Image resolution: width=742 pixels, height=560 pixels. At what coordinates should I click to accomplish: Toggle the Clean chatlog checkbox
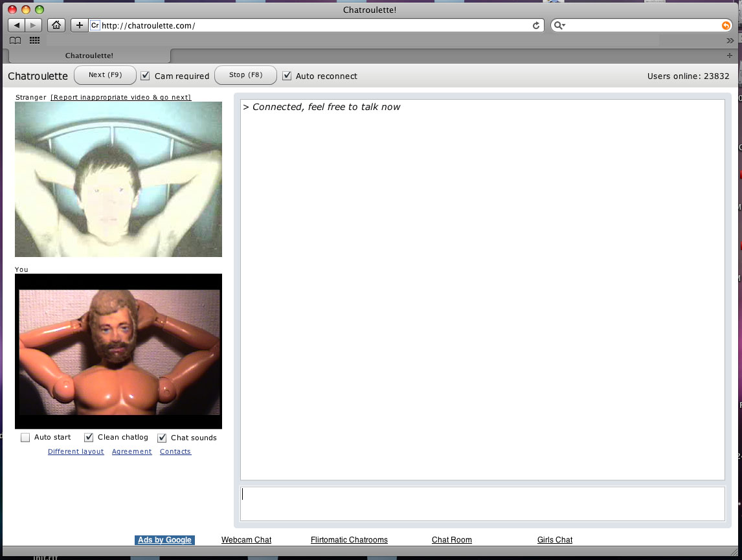pos(89,438)
